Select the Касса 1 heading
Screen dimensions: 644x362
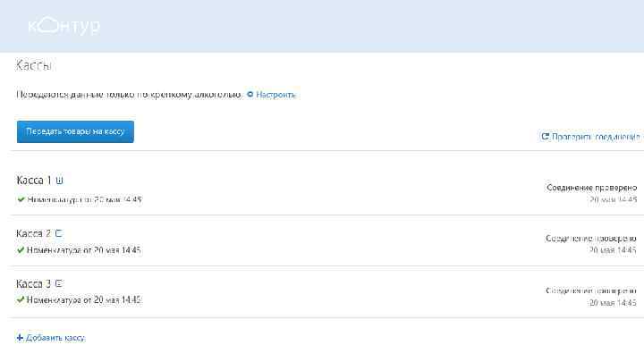click(x=34, y=181)
